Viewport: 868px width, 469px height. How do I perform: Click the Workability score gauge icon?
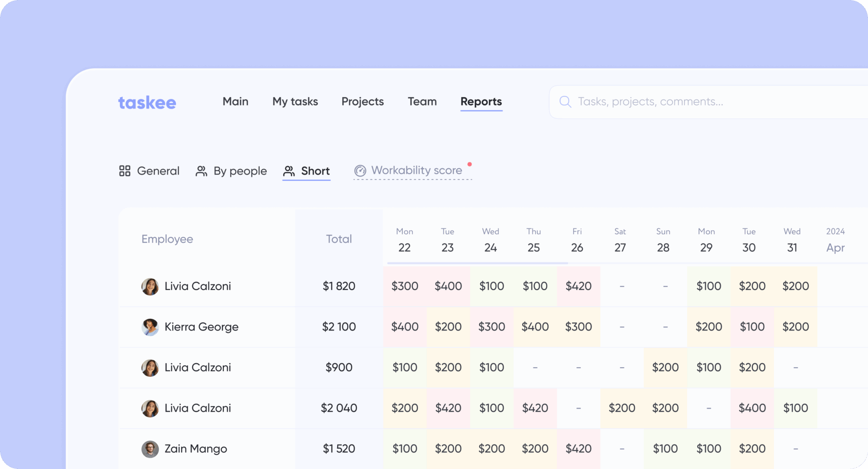pos(360,171)
